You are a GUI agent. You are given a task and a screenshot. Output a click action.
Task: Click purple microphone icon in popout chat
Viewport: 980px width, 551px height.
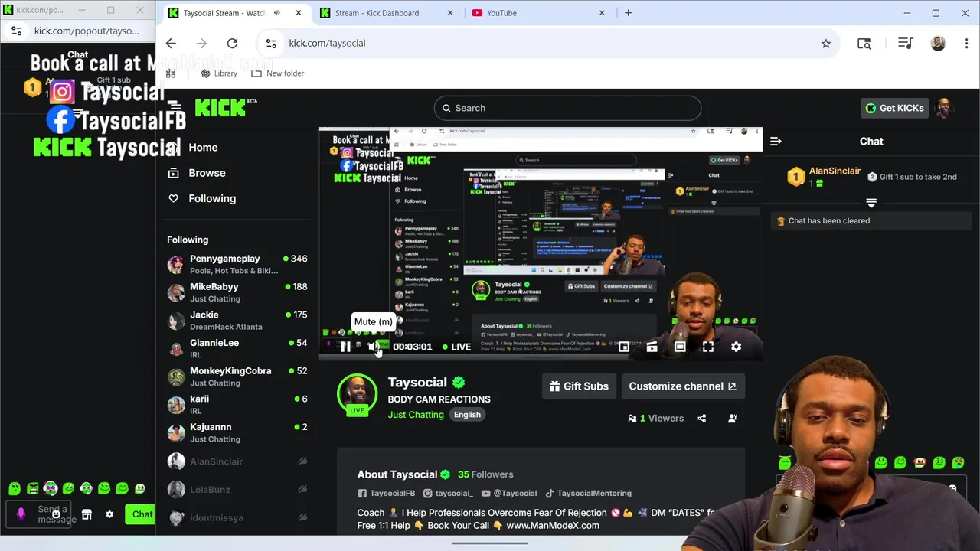(x=21, y=514)
